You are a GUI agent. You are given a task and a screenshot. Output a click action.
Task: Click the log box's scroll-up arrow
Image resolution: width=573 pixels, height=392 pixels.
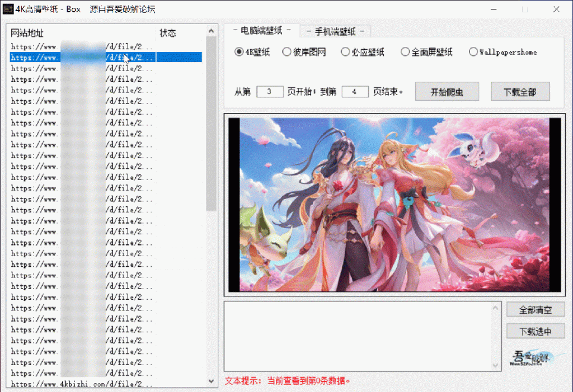[x=495, y=308]
